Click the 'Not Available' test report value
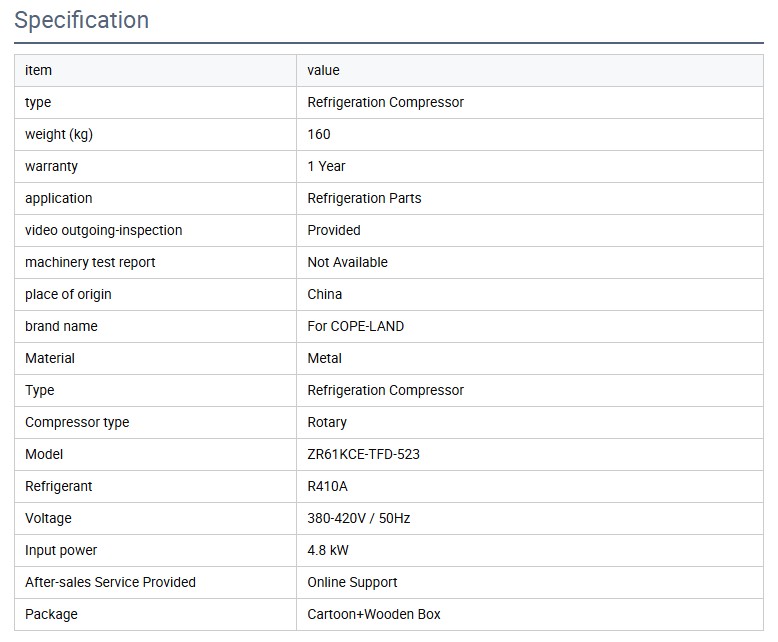The height and width of the screenshot is (642, 778). (x=347, y=262)
